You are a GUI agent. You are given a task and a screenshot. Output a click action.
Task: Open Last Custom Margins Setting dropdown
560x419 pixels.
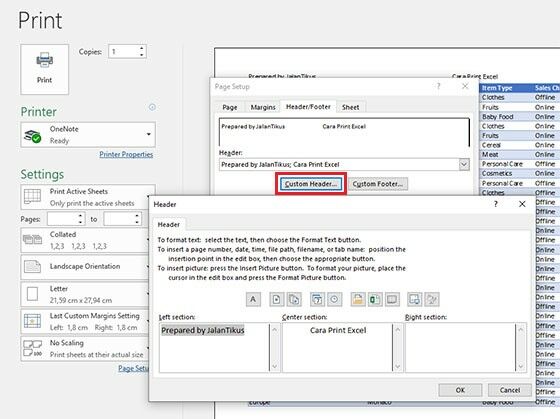pos(149,321)
